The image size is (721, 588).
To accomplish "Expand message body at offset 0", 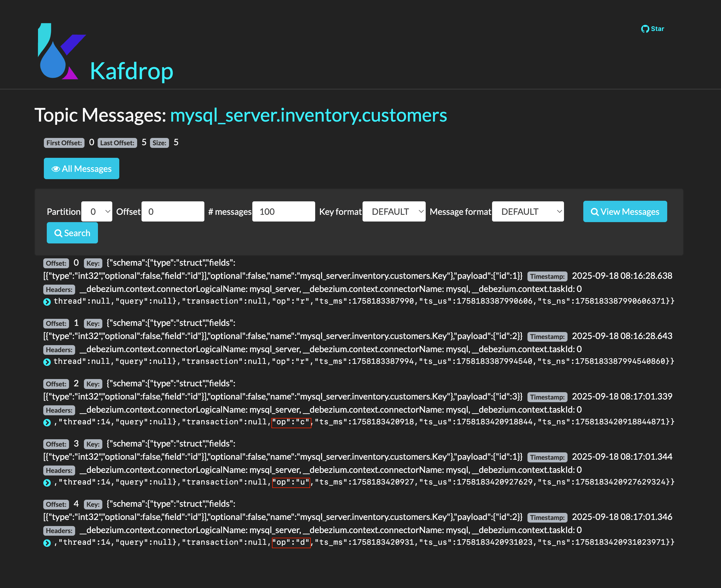I will pyautogui.click(x=47, y=302).
